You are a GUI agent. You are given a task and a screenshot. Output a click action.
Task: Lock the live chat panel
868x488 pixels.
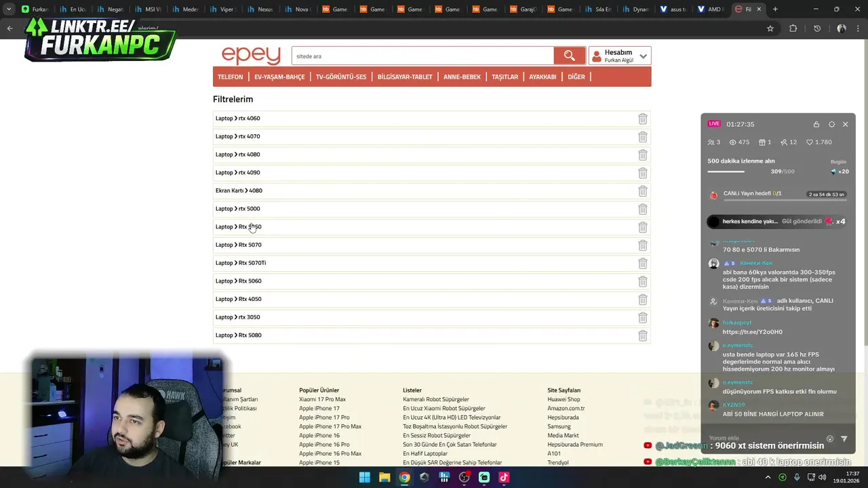coord(816,124)
